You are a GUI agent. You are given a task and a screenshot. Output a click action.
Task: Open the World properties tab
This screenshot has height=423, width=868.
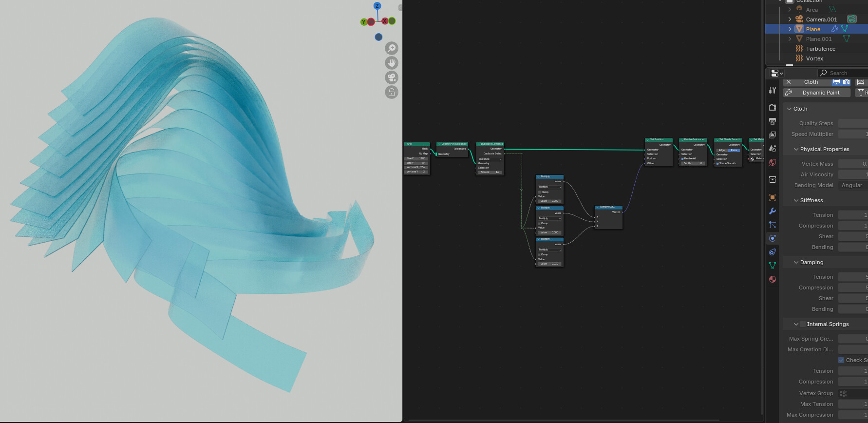click(x=773, y=162)
